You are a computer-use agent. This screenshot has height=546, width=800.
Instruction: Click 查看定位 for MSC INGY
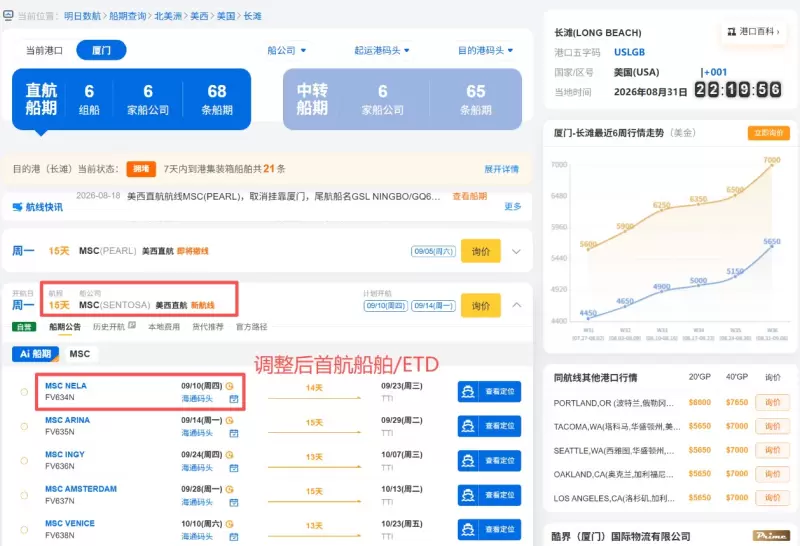point(489,461)
